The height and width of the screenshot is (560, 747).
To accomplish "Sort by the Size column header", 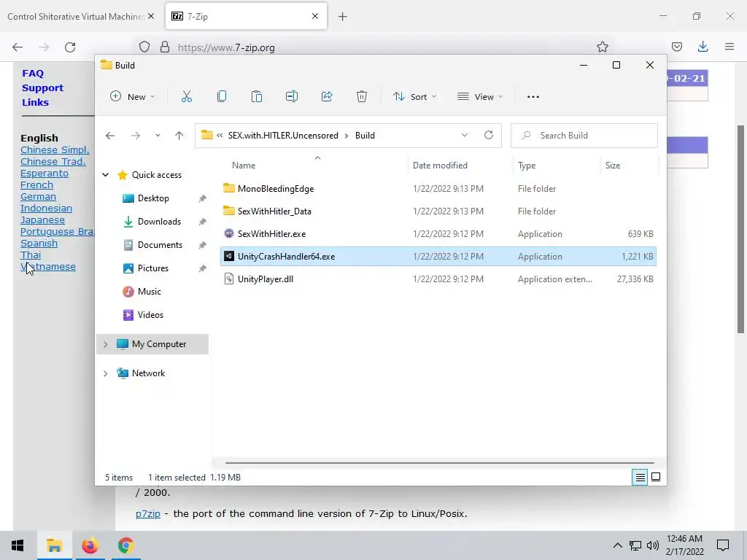I will click(x=613, y=166).
